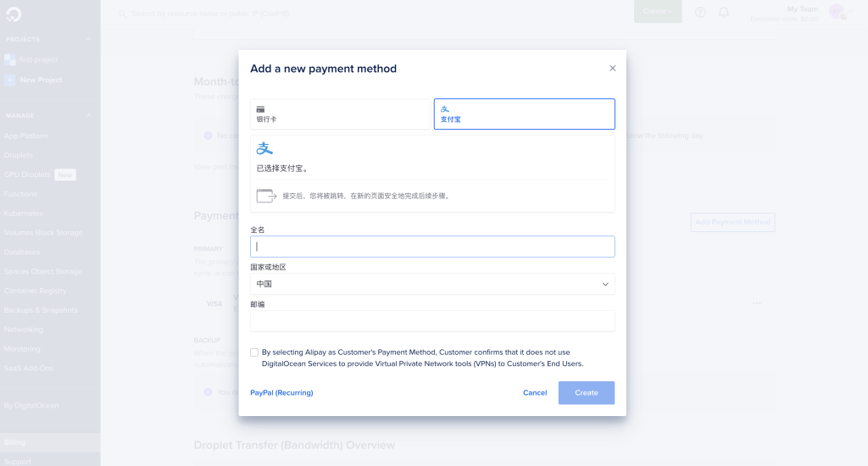Select the 支付宝 Alipay tab

[524, 114]
